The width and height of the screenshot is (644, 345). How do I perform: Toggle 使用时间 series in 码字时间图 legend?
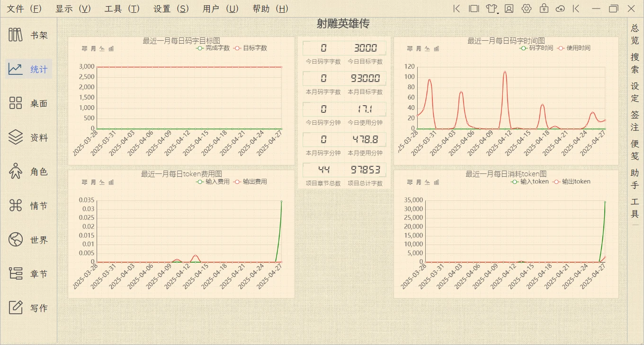pyautogui.click(x=574, y=48)
